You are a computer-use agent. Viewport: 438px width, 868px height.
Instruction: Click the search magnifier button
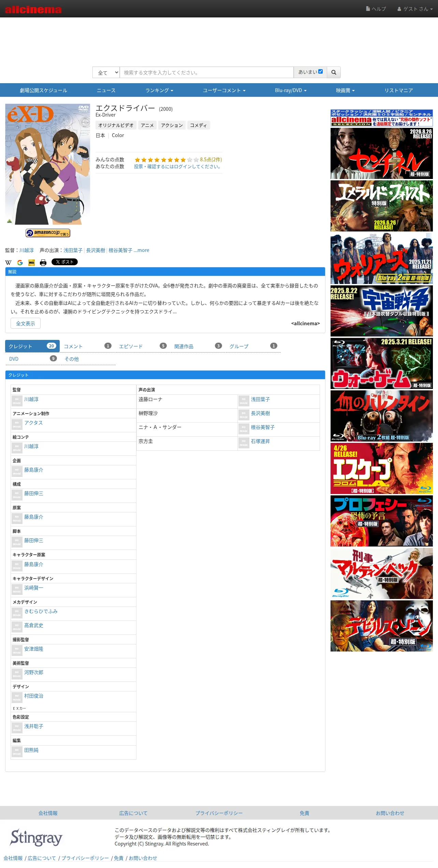[x=334, y=72]
